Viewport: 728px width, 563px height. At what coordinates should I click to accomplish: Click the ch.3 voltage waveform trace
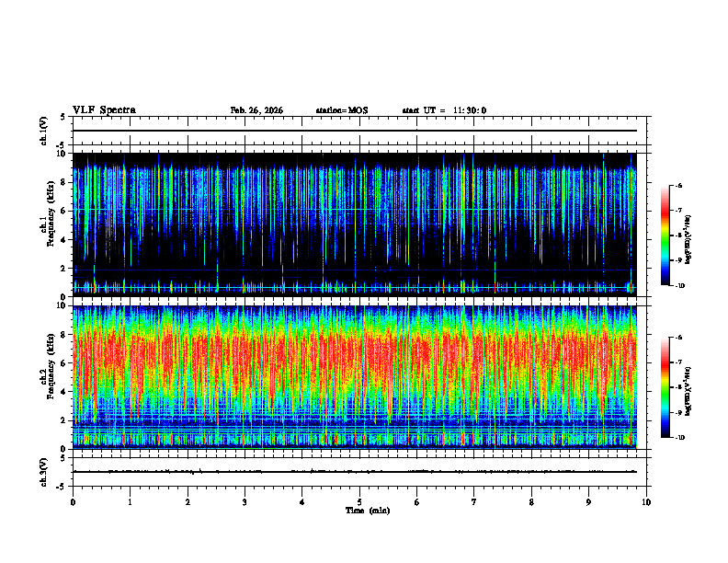point(354,472)
